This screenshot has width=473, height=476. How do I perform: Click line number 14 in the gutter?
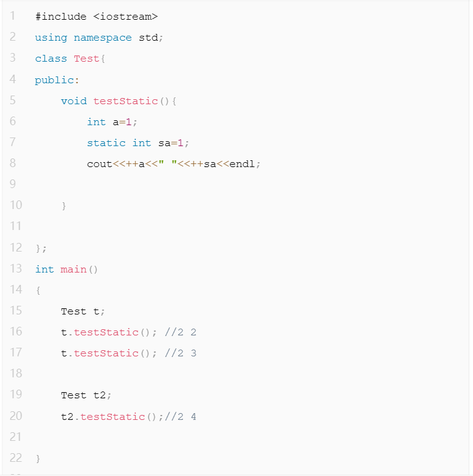tap(15, 290)
